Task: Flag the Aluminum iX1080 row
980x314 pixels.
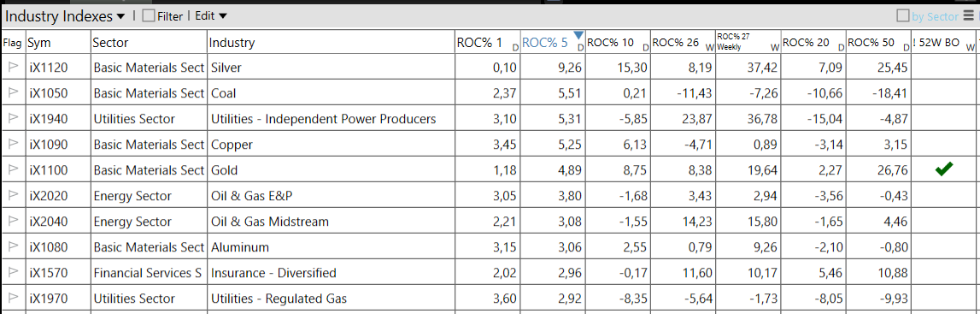Action: [13, 247]
